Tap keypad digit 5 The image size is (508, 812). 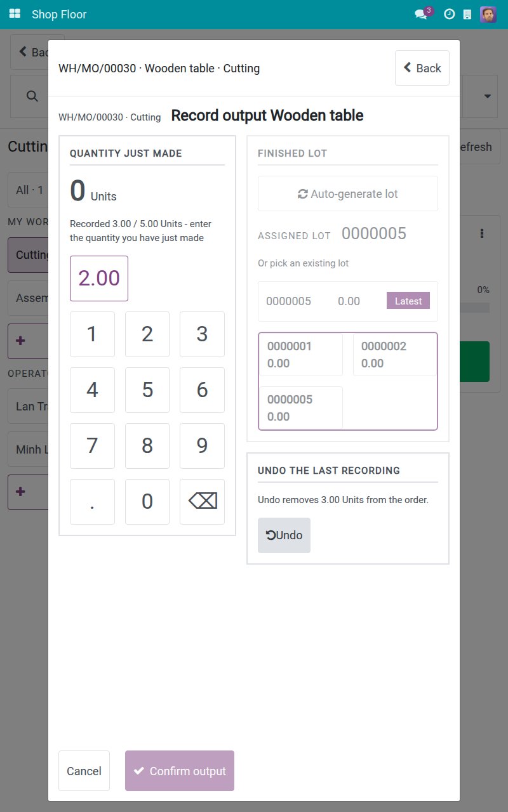(147, 390)
